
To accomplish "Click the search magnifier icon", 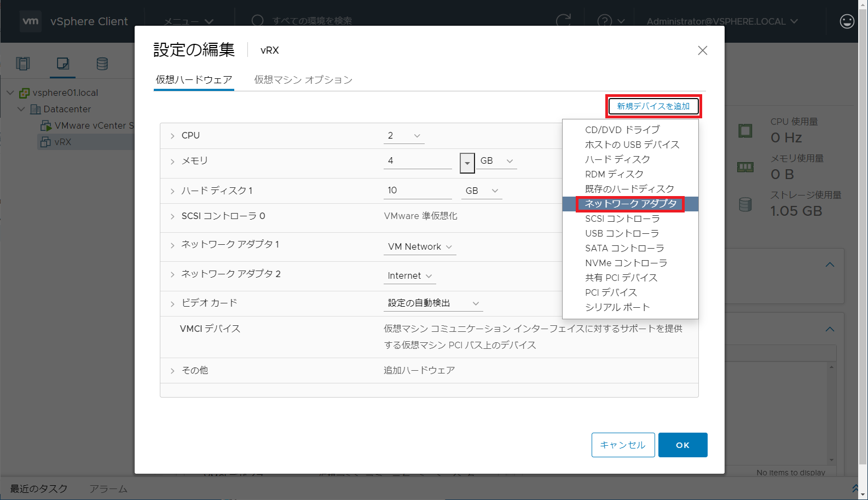I will [257, 21].
